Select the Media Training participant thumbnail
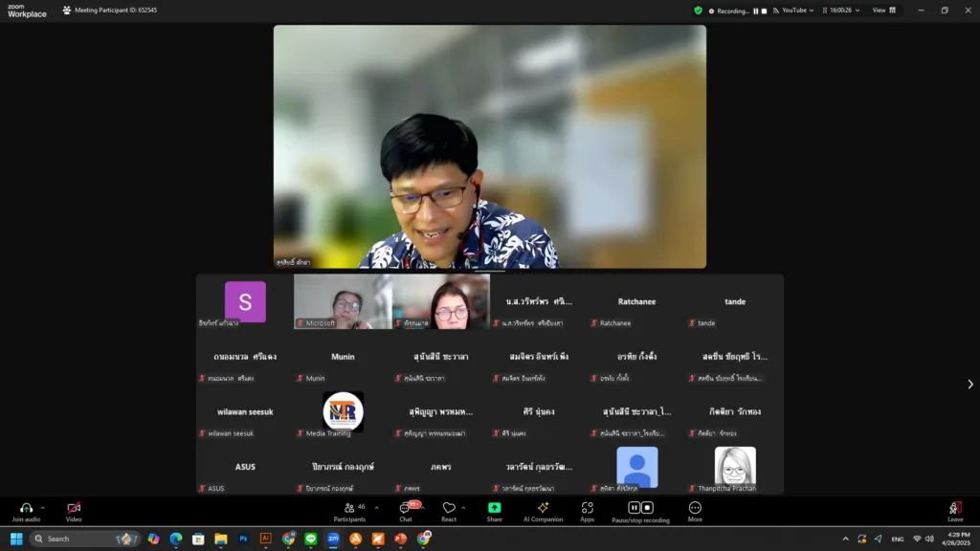 pyautogui.click(x=343, y=412)
